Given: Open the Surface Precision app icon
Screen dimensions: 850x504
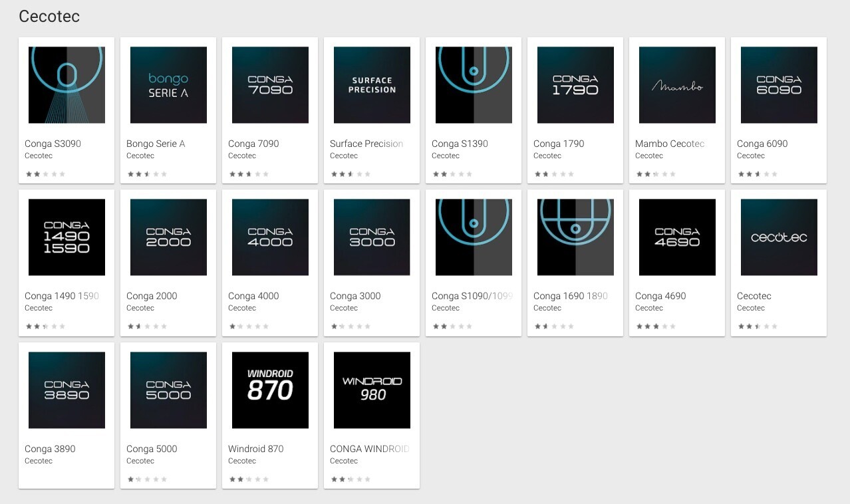Looking at the screenshot, I should coord(372,85).
